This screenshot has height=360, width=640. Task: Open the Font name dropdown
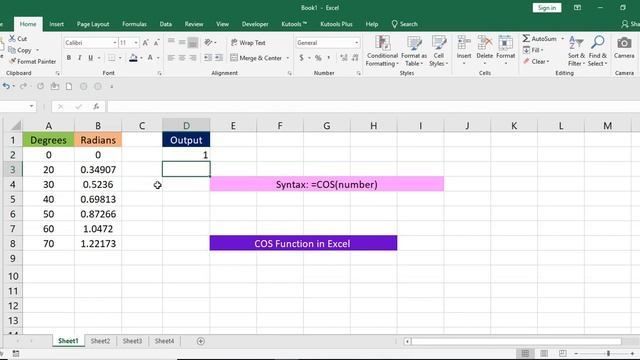tap(115, 42)
